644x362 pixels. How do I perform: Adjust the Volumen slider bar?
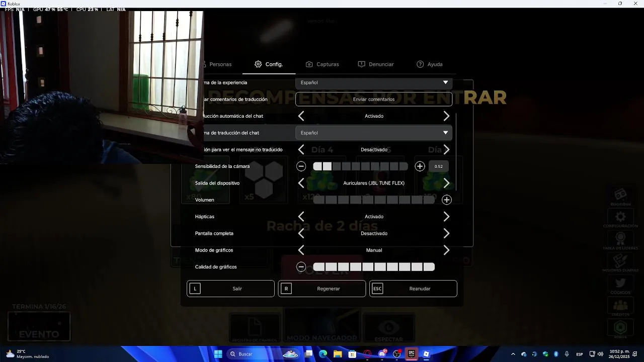click(x=374, y=200)
